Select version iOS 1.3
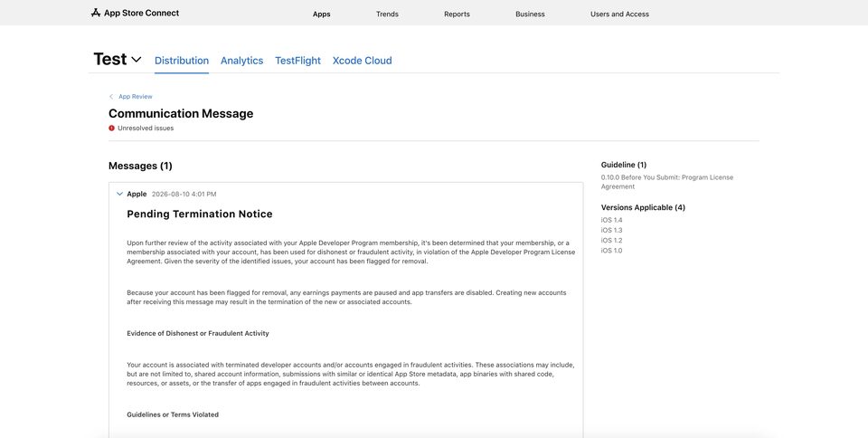Screen dimensions: 868x438 click(x=612, y=230)
